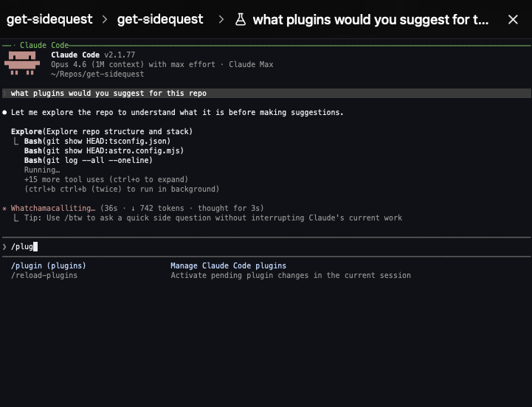Image resolution: width=532 pixels, height=407 pixels.
Task: Click the first breadcrumb chevron separator
Action: [105, 20]
